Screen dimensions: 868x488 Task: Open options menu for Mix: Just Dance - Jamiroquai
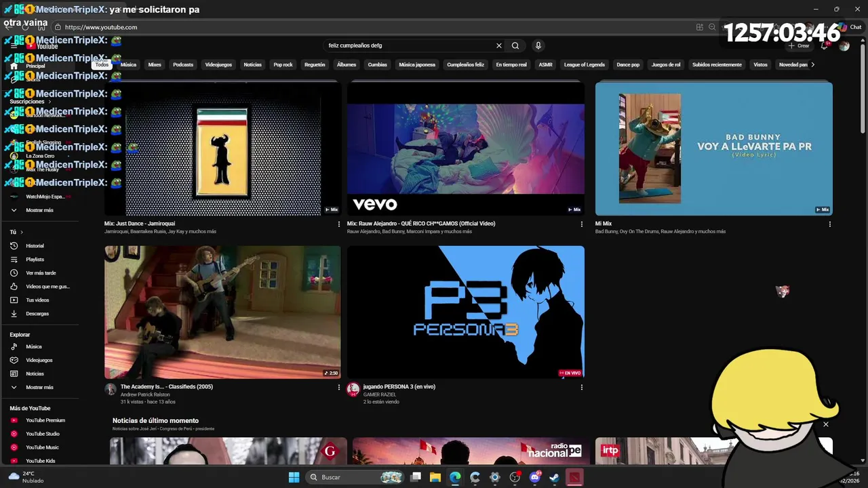pyautogui.click(x=339, y=224)
